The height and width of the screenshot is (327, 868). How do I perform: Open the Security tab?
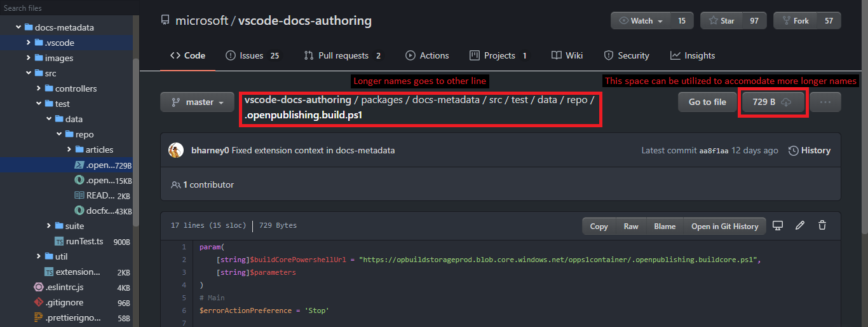pyautogui.click(x=627, y=55)
